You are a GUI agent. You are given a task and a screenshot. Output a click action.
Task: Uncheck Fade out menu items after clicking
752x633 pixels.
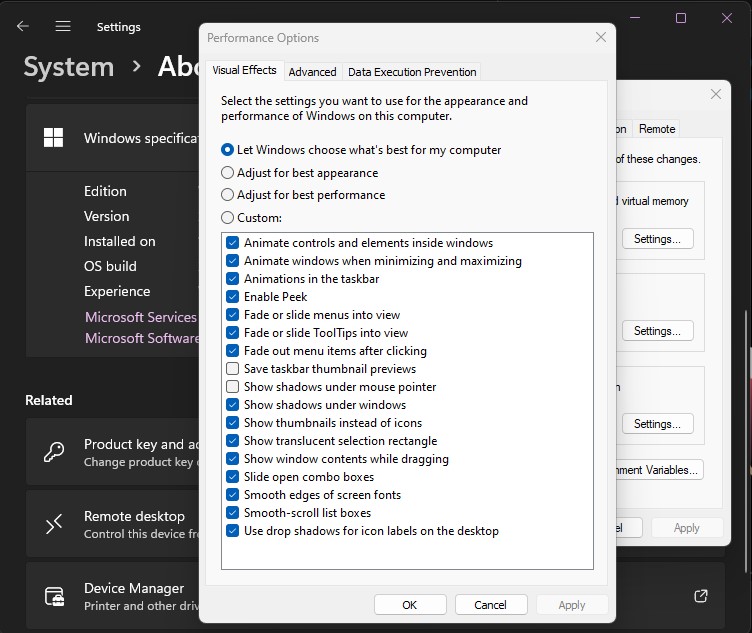pyautogui.click(x=233, y=351)
